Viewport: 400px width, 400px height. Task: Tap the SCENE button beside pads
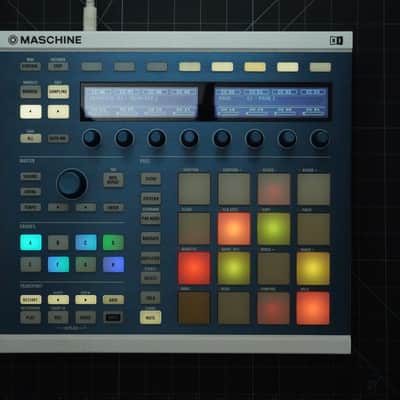point(151,179)
